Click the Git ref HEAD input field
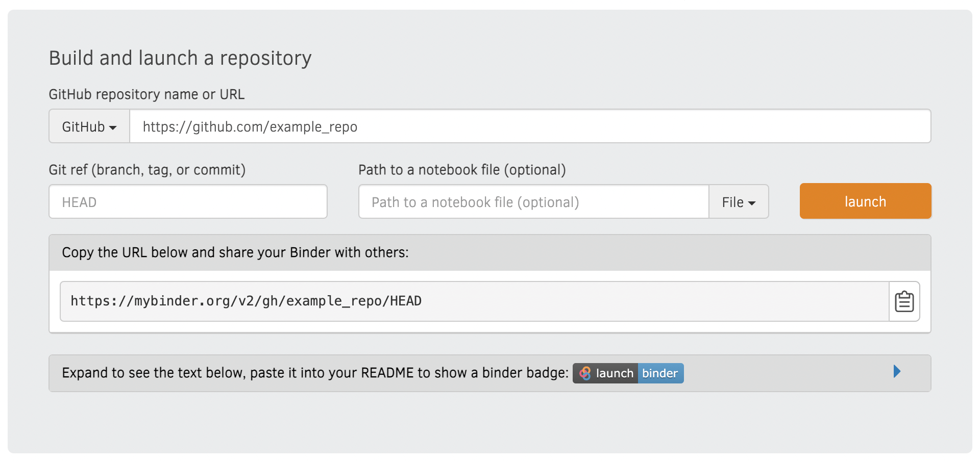 click(x=188, y=202)
